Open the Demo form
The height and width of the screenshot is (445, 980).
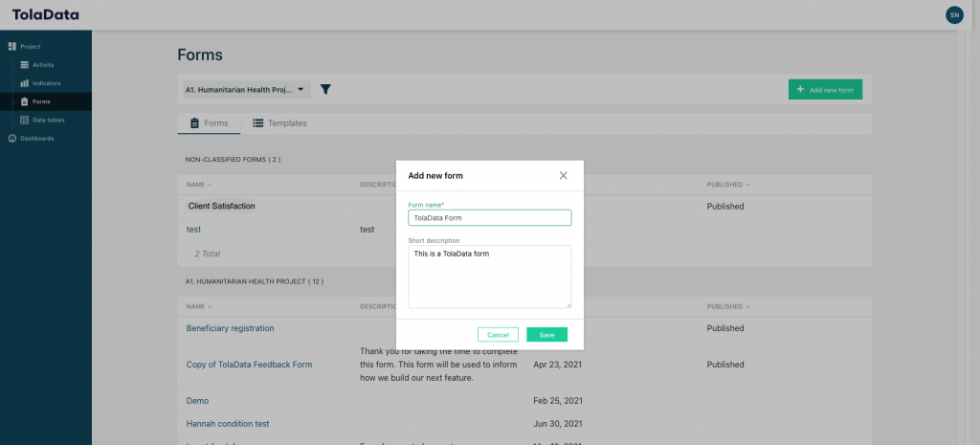pyautogui.click(x=197, y=401)
